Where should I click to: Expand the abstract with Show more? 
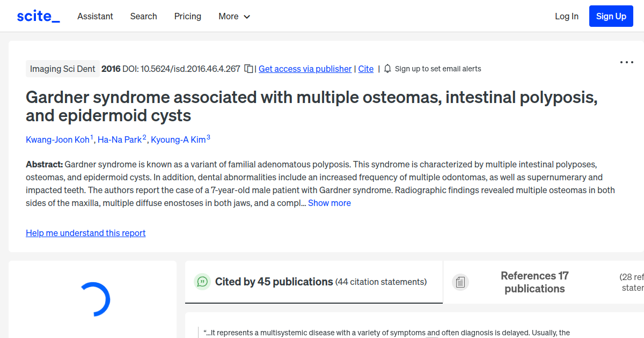[x=329, y=203]
